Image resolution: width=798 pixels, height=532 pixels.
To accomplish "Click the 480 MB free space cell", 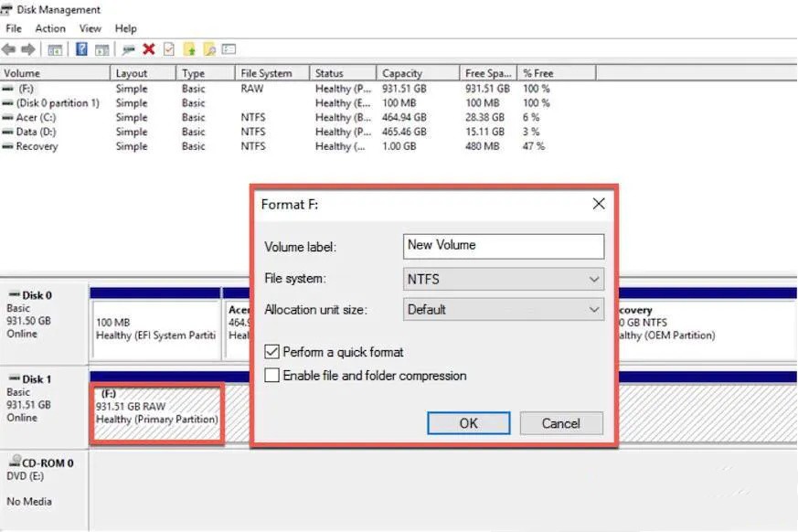I will pyautogui.click(x=482, y=146).
